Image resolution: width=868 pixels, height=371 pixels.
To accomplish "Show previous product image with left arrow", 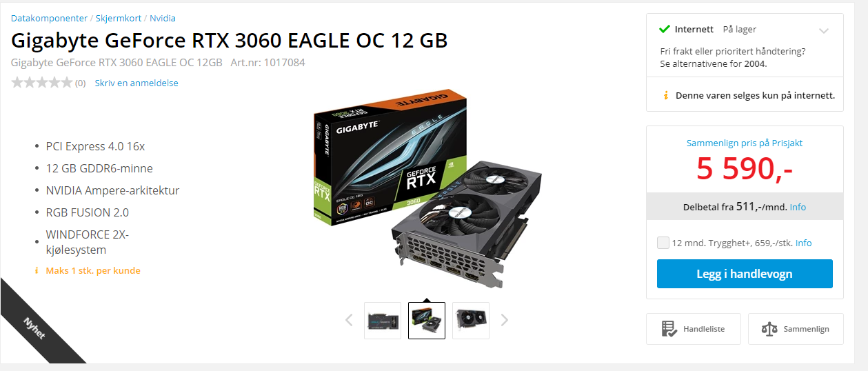I will pyautogui.click(x=349, y=320).
